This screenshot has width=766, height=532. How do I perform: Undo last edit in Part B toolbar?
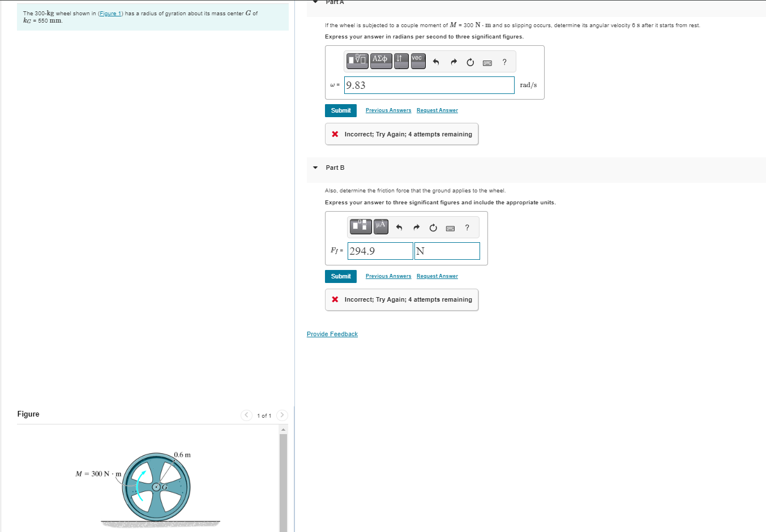pyautogui.click(x=399, y=228)
